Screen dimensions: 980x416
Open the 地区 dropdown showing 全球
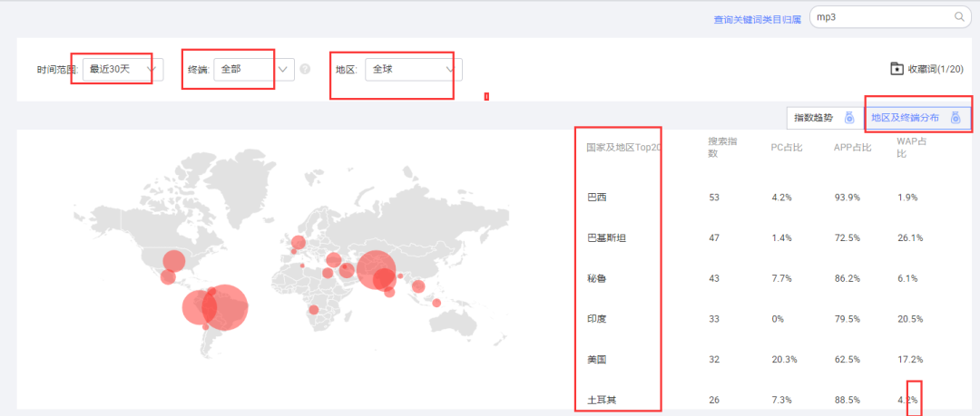coord(415,69)
